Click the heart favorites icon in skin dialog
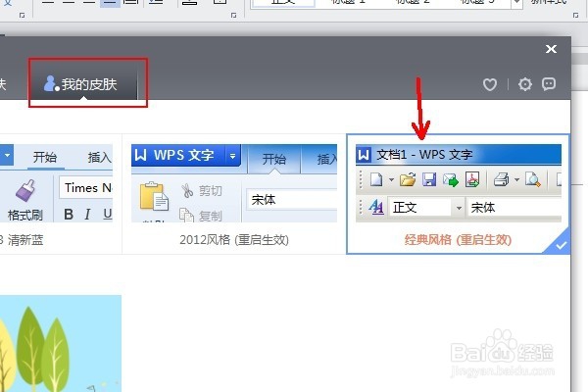 490,84
